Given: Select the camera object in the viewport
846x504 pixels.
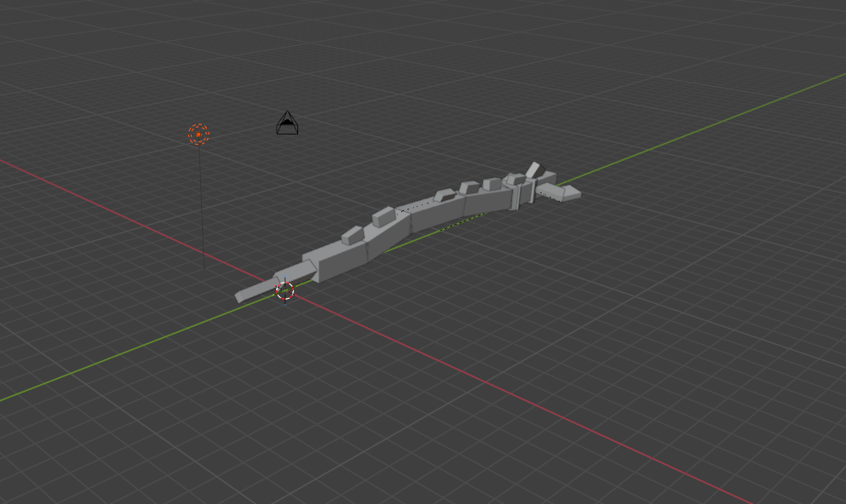Looking at the screenshot, I should tap(287, 124).
